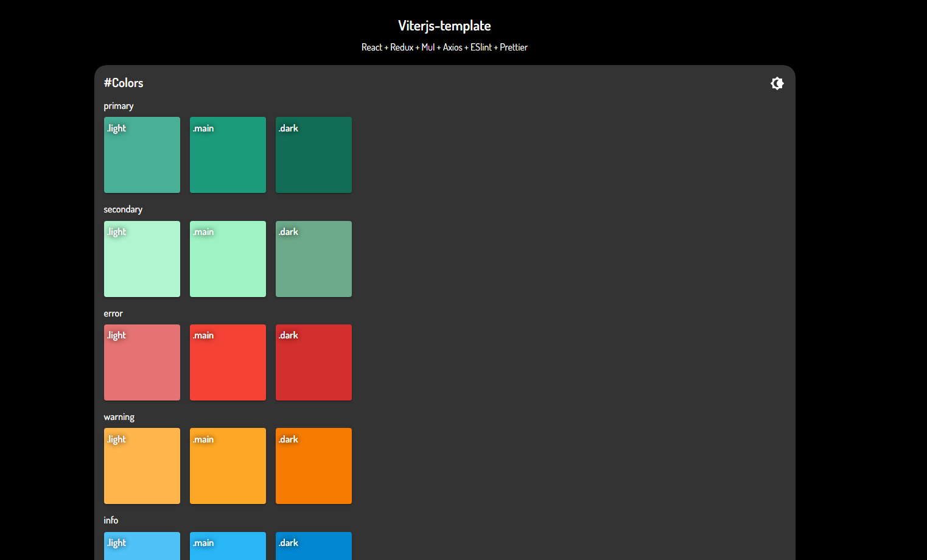Click the 'error' palette label
927x560 pixels.
[113, 313]
